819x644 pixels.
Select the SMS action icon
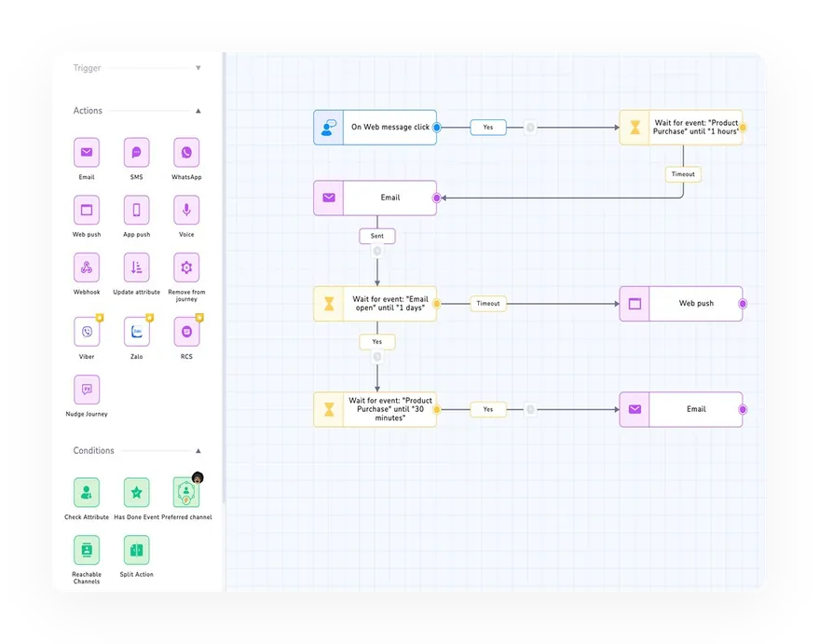136,153
